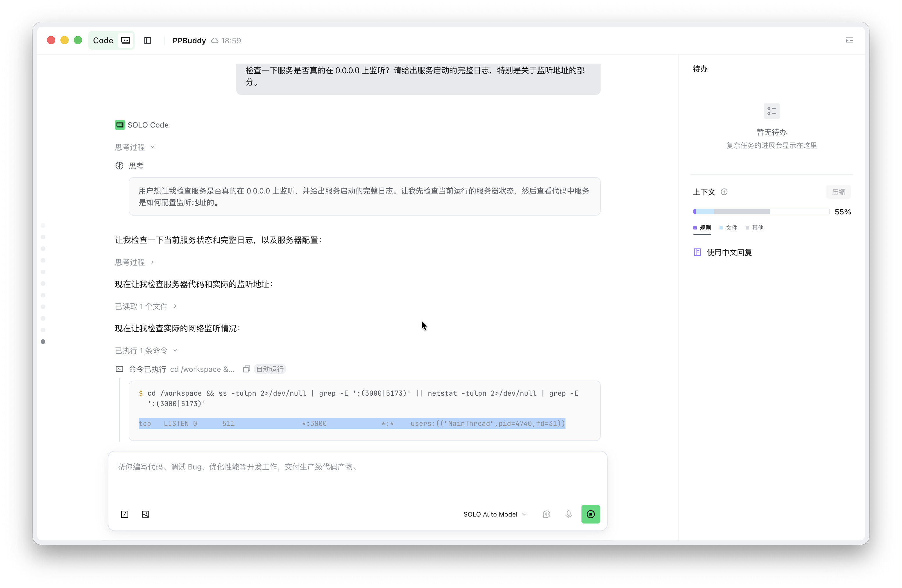Click the SOLO Code green avatar icon
The height and width of the screenshot is (588, 902).
[x=120, y=125]
